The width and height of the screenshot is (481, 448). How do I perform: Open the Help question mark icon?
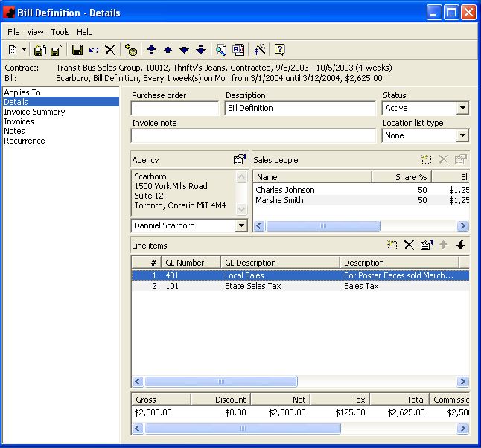coord(280,50)
